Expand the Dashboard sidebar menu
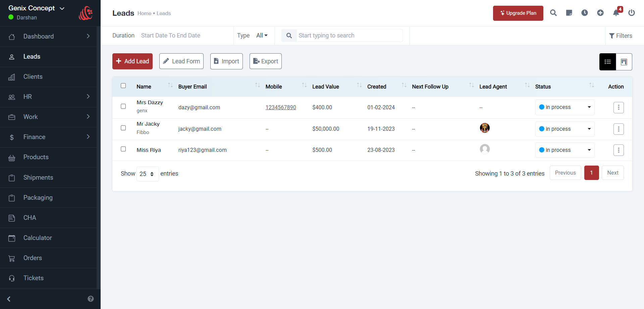Image resolution: width=644 pixels, height=309 pixels. tap(48, 36)
